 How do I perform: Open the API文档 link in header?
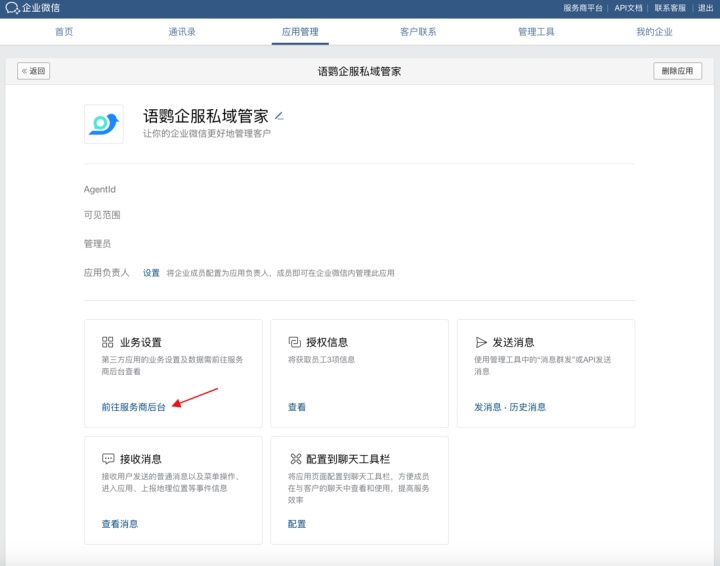[x=628, y=8]
